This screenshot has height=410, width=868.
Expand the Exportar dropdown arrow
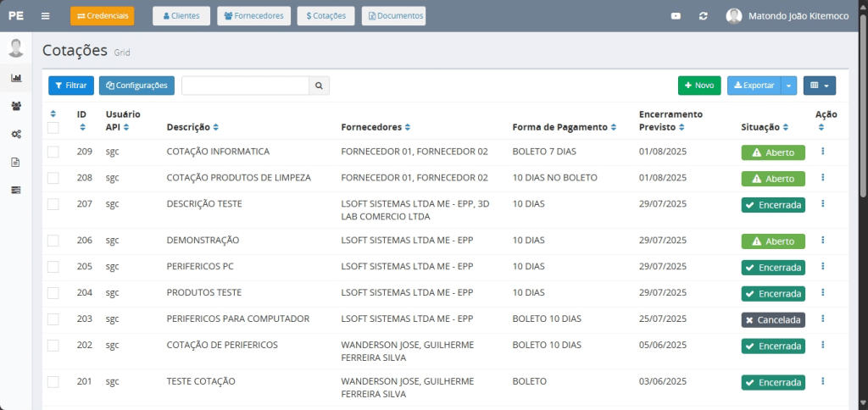pos(789,86)
